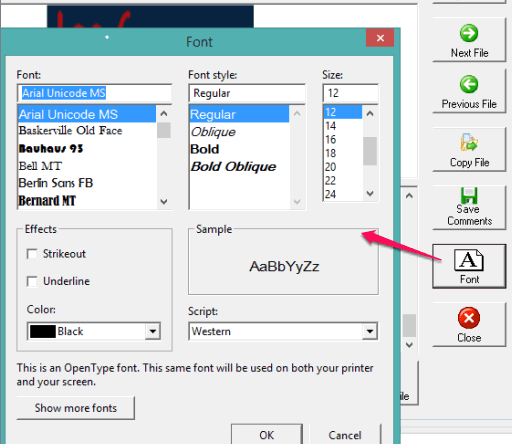The image size is (512, 444).
Task: Select size 12 in list
Action: click(x=343, y=112)
